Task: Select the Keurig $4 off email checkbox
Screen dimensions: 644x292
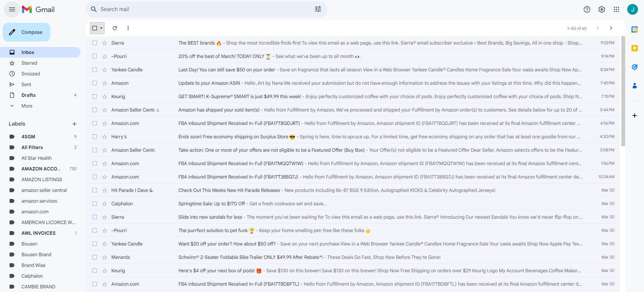Action: (95, 271)
